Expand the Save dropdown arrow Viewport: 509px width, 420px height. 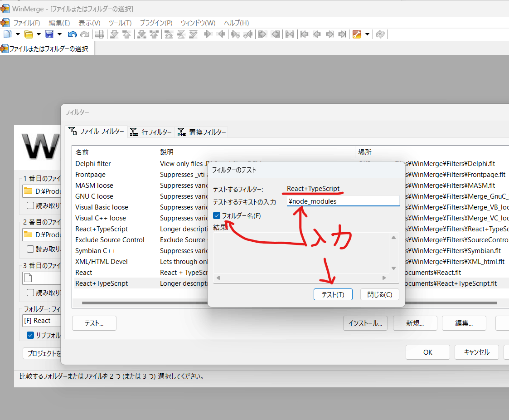pyautogui.click(x=59, y=34)
